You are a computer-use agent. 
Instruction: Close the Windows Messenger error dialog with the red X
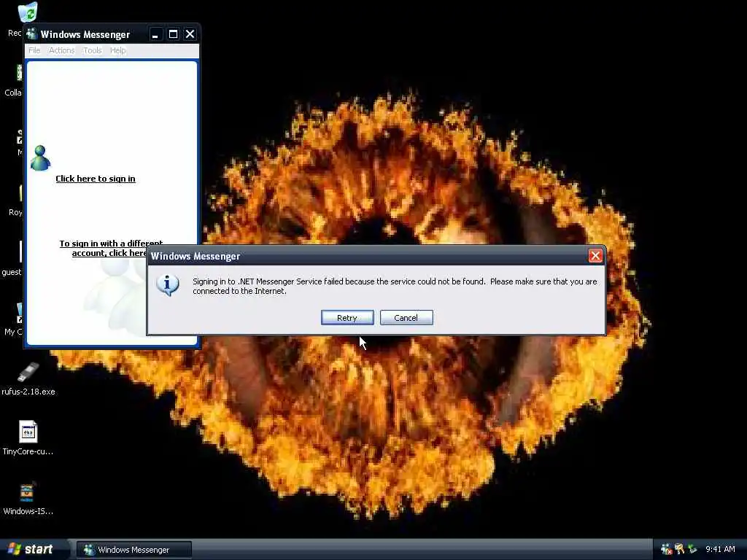click(595, 256)
